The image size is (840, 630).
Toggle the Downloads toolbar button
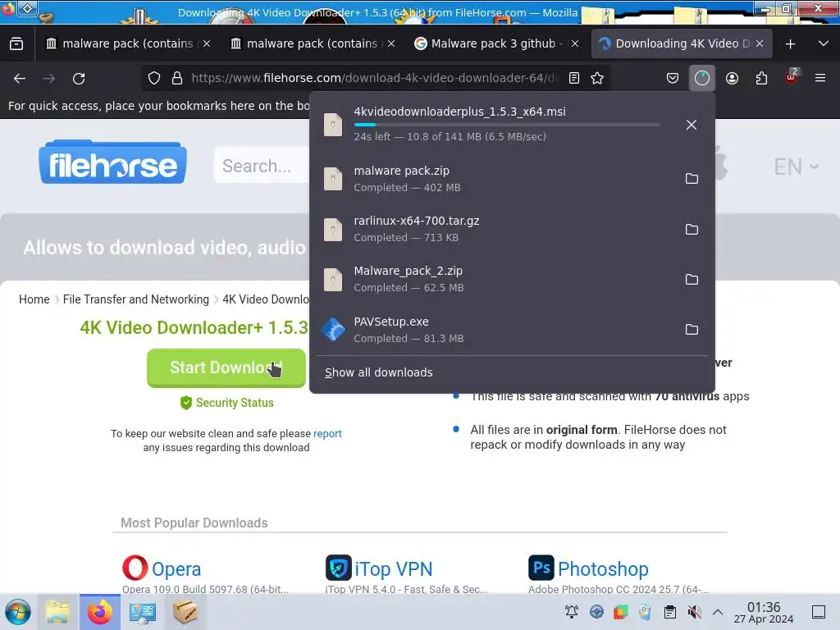702,78
